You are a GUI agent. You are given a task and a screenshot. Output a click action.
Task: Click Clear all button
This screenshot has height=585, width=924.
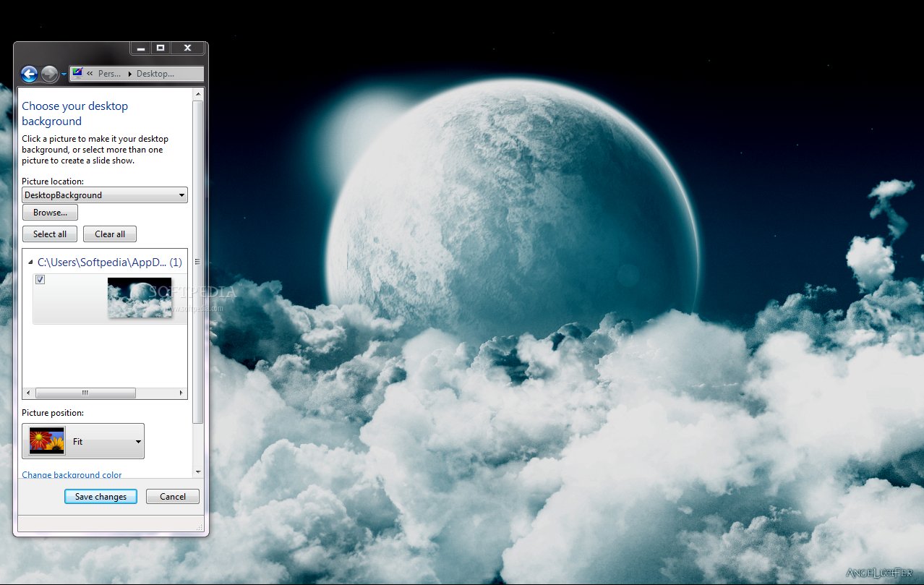(110, 234)
